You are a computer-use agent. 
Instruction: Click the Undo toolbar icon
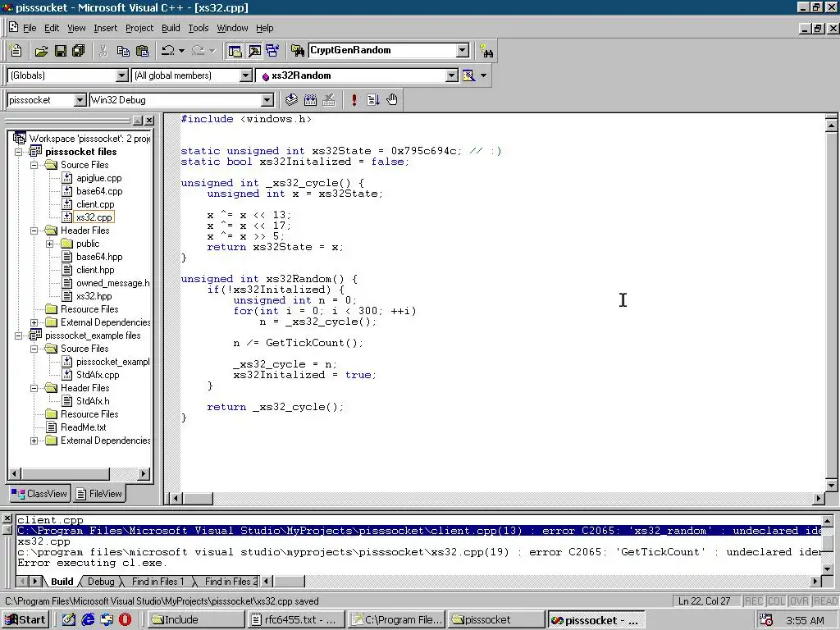click(167, 51)
